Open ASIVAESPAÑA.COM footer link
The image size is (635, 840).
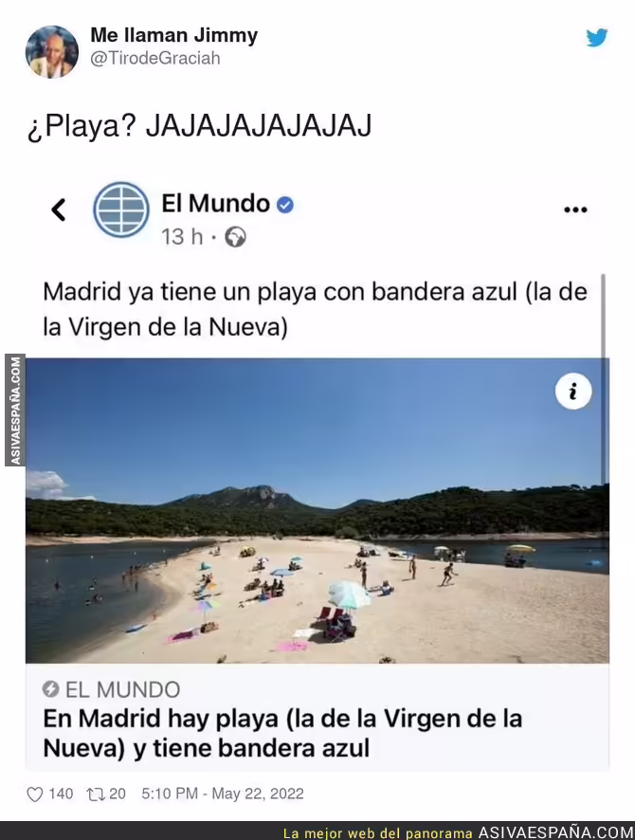click(555, 832)
